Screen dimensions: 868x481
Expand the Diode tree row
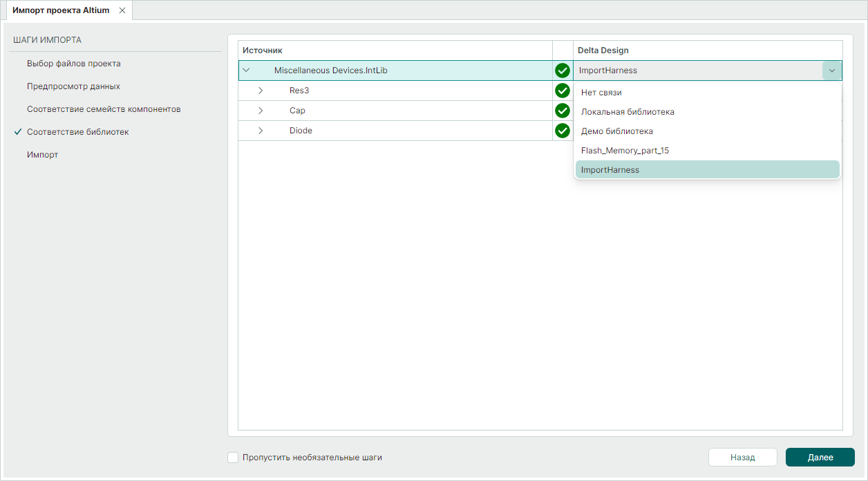[x=261, y=131]
